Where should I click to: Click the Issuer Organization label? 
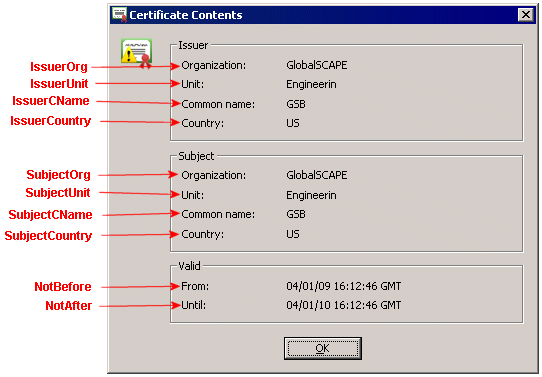213,65
